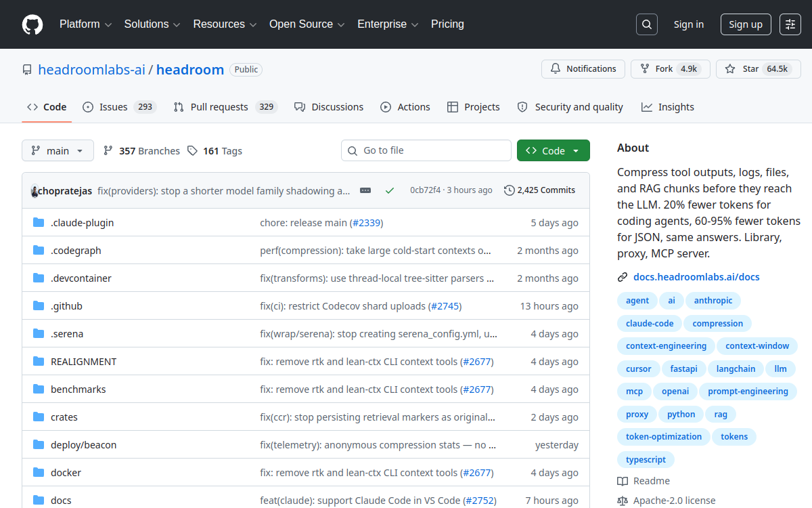Select the claude-code topic tag
The width and height of the screenshot is (812, 508).
650,324
